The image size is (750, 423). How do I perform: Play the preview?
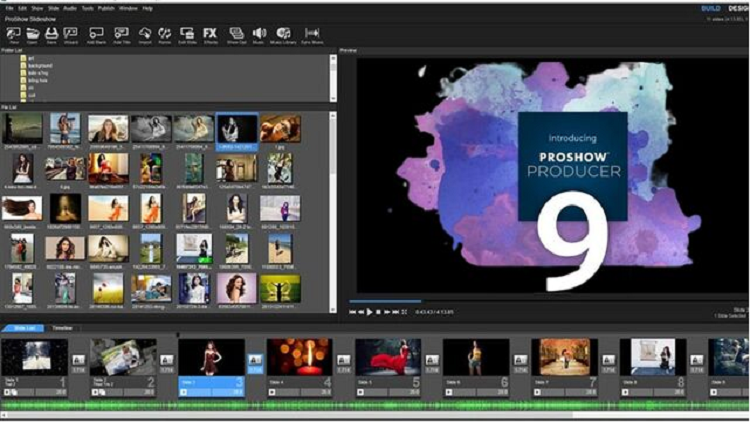[x=369, y=312]
